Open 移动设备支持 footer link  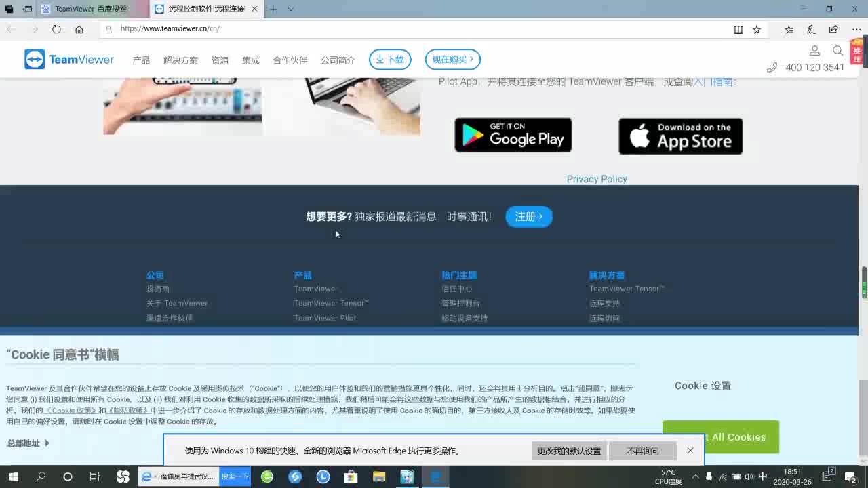click(465, 318)
